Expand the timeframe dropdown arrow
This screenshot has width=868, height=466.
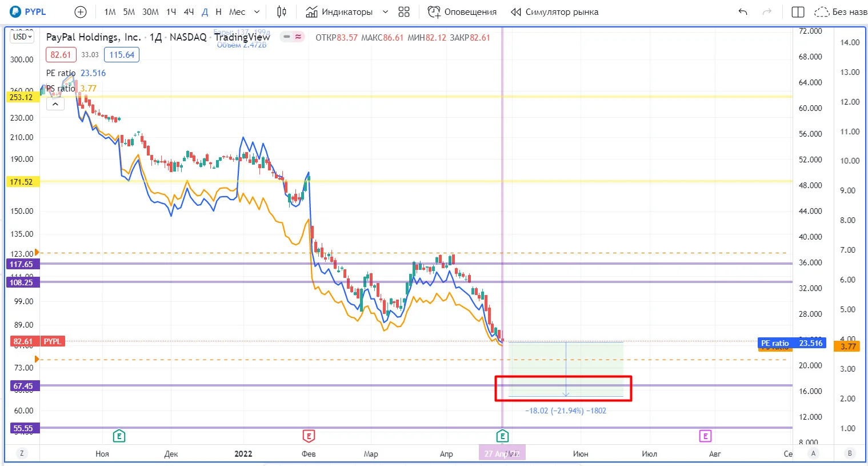257,11
